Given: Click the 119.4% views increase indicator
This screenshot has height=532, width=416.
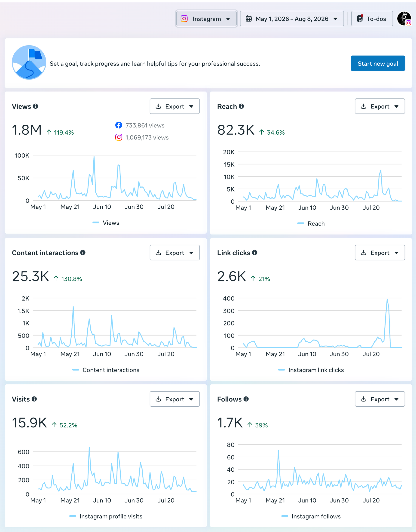Looking at the screenshot, I should 60,132.
